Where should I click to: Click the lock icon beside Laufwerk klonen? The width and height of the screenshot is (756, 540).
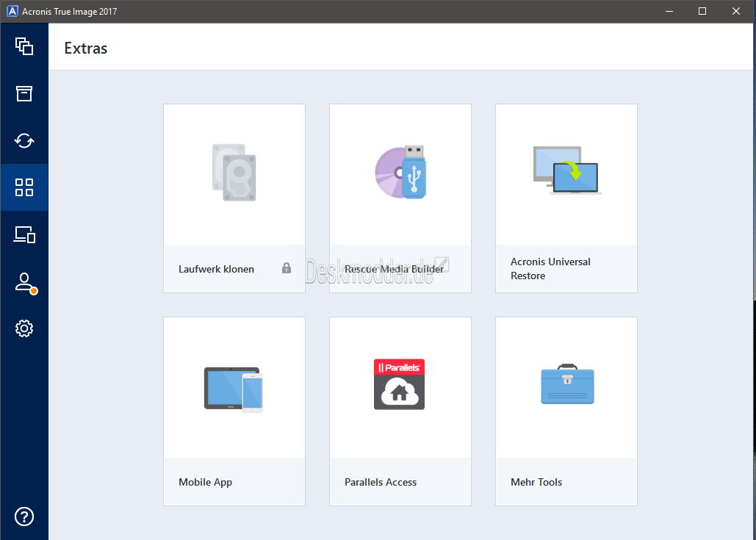(x=287, y=268)
